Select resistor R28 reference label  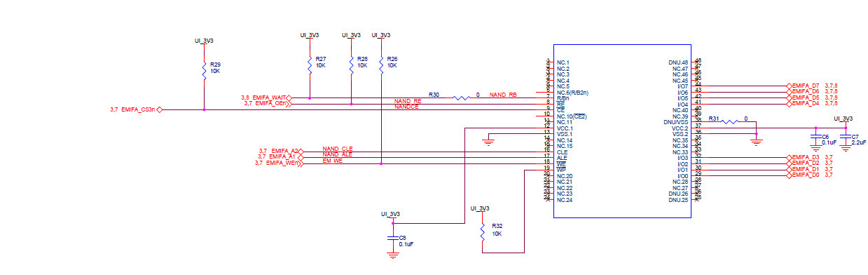[362, 59]
